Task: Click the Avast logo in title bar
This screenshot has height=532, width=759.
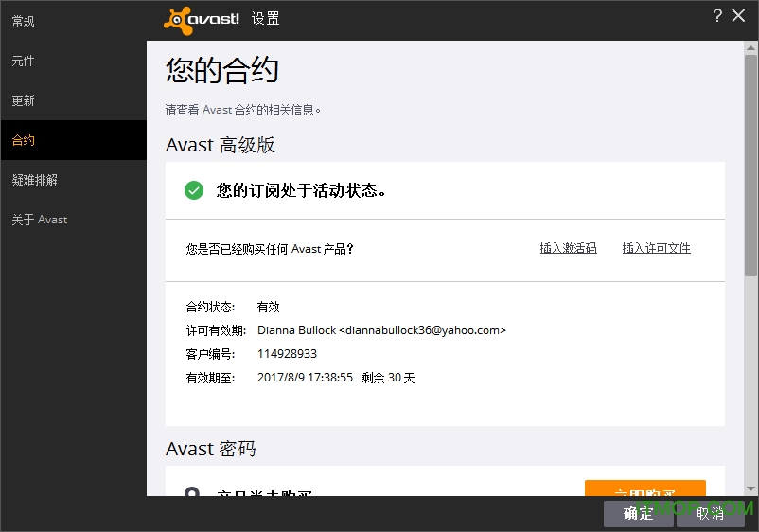Action: (x=201, y=19)
